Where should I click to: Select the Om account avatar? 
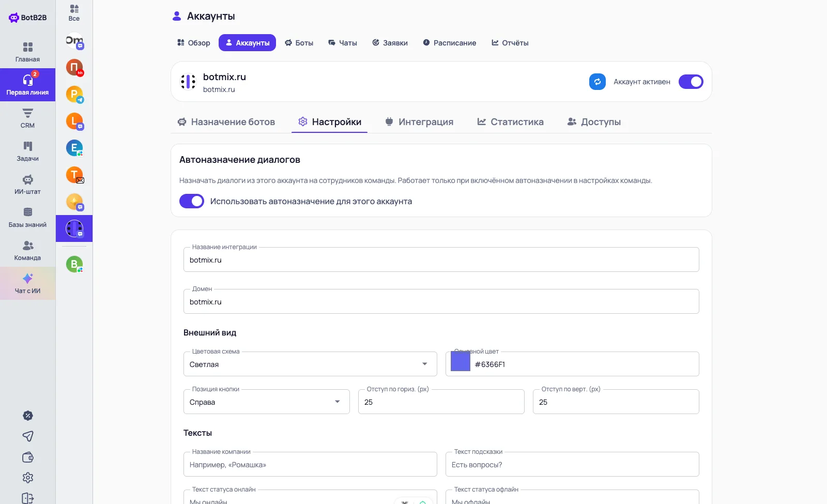[x=74, y=40]
